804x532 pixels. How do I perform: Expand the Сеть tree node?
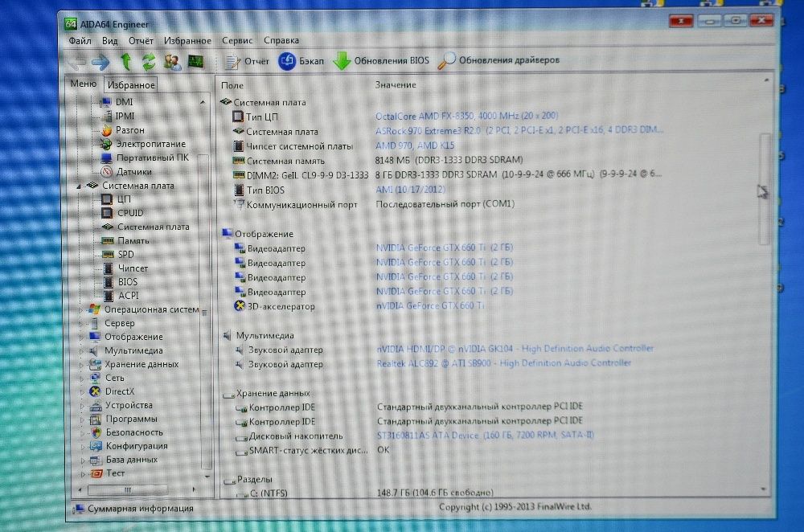(81, 379)
